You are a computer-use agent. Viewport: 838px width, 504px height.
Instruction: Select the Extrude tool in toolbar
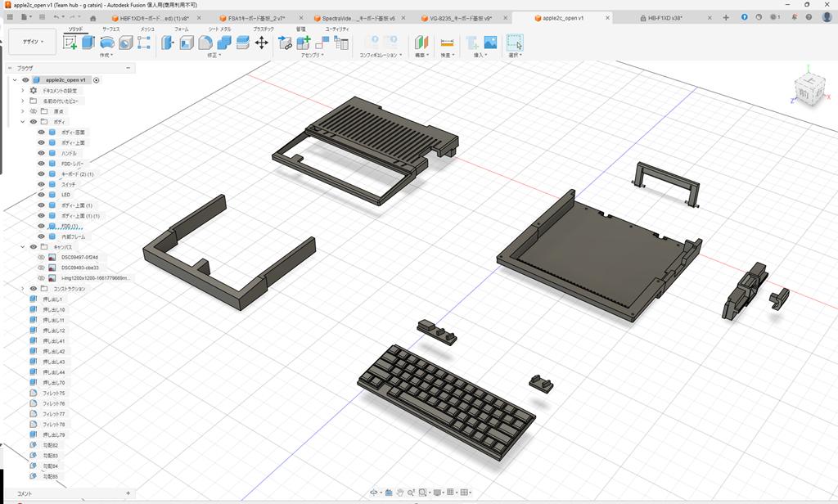point(88,43)
